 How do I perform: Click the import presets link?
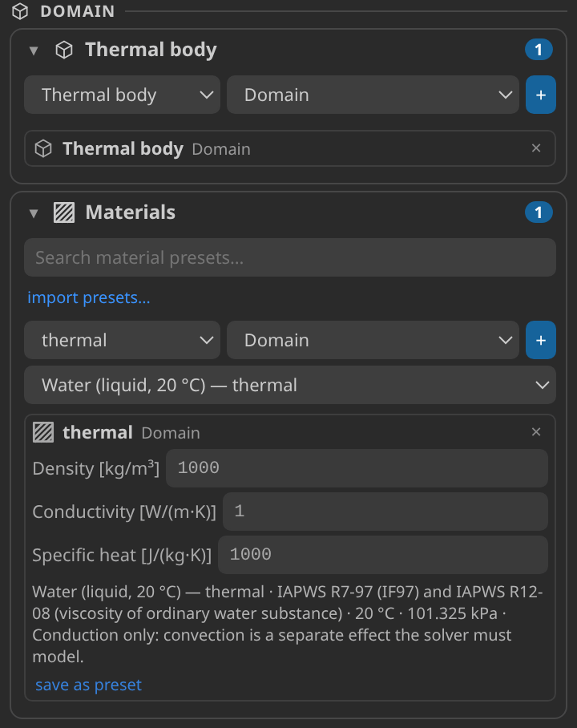point(89,297)
